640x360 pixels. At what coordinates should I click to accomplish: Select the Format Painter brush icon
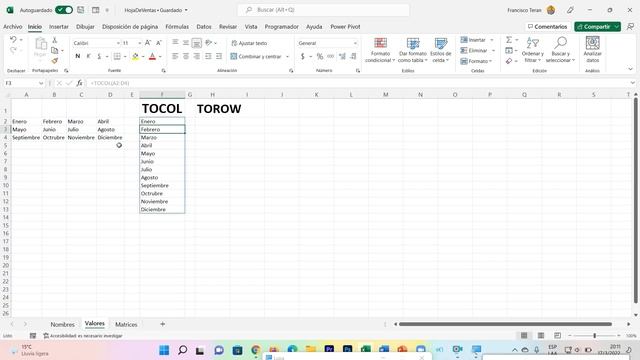click(54, 61)
